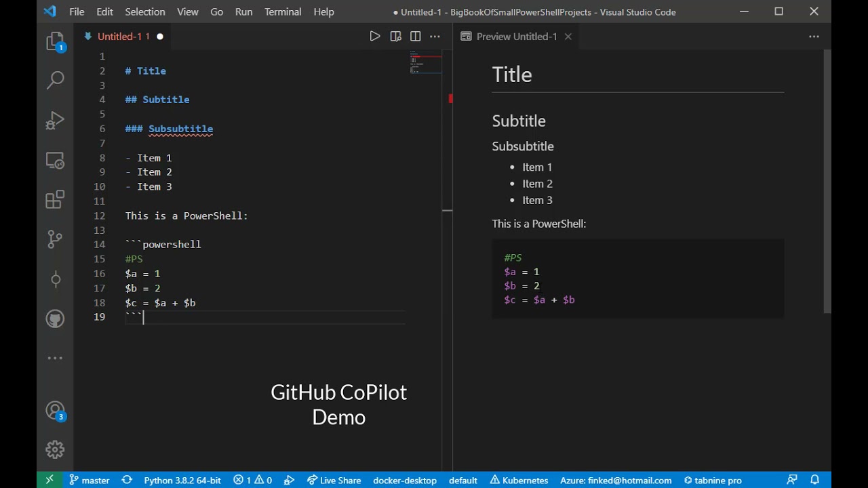This screenshot has width=868, height=488.
Task: Switch to the Untitled-1 editor tab
Action: coord(123,37)
